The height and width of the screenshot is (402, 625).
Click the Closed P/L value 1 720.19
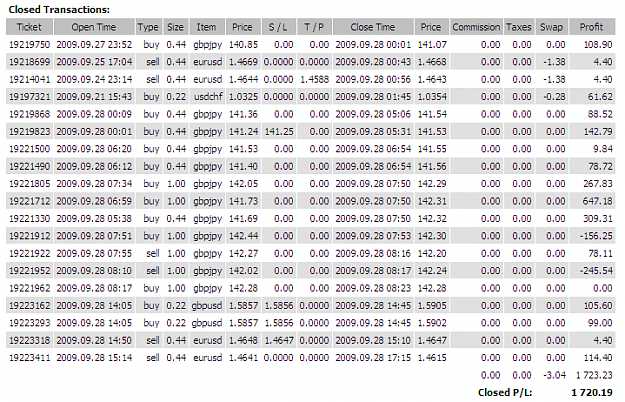click(x=592, y=393)
